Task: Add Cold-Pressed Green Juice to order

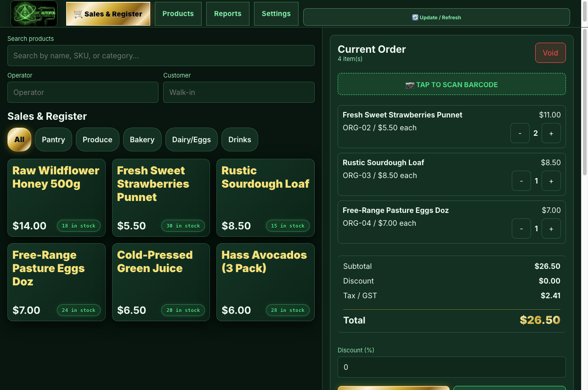Action: (x=161, y=282)
